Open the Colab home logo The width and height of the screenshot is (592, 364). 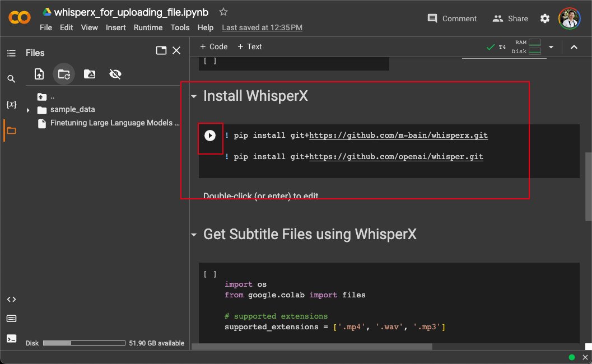coord(19,17)
